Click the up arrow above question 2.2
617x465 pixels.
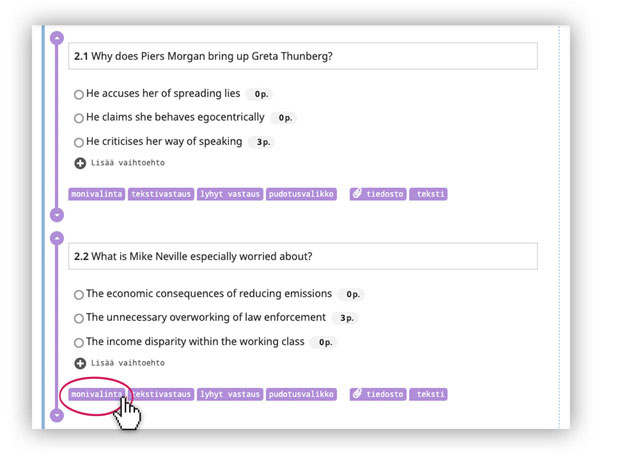coord(57,238)
